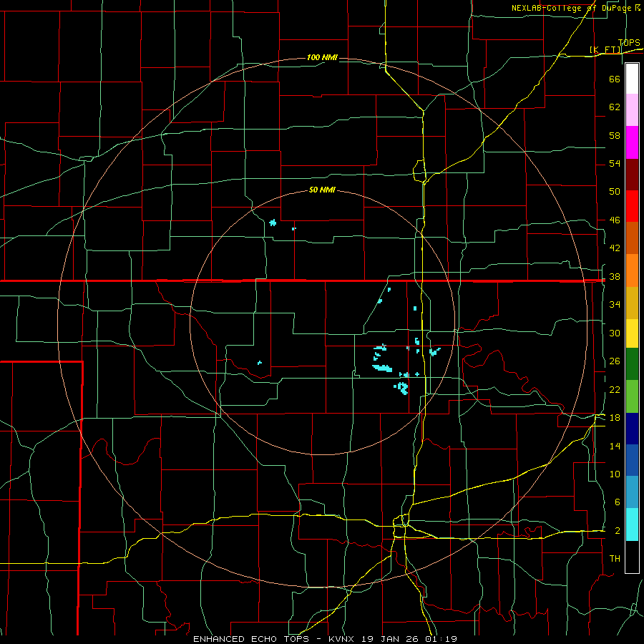
Task: Click the '10' legend value
Action: tap(615, 474)
